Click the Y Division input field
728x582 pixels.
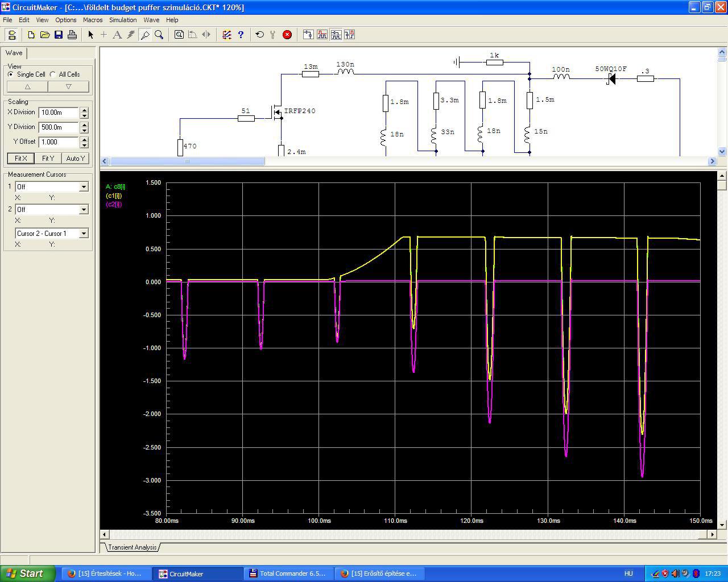[x=59, y=127]
